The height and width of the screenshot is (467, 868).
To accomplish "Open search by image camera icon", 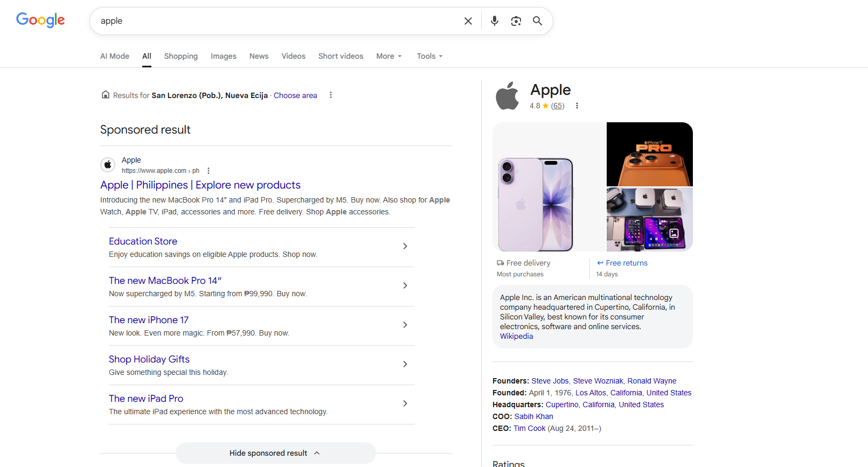I will coord(516,21).
